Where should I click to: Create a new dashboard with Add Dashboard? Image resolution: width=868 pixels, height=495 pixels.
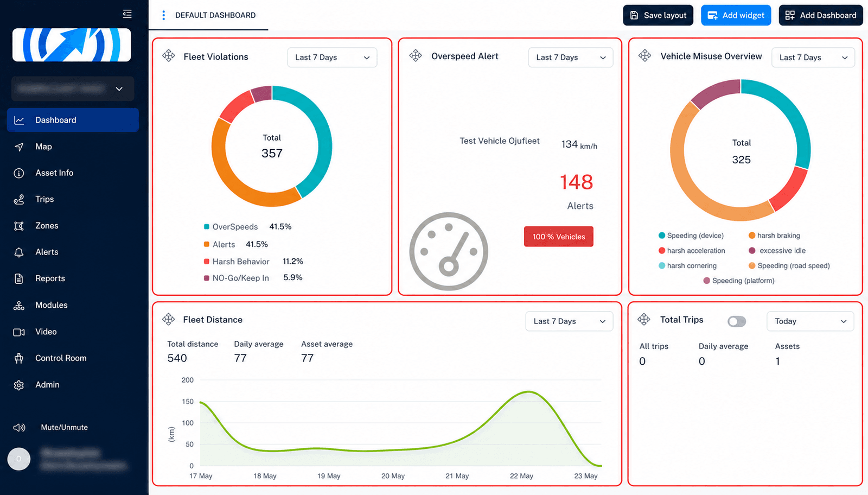pyautogui.click(x=821, y=15)
